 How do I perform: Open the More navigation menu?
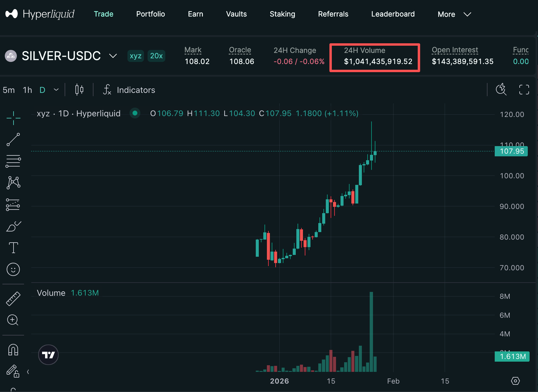454,14
